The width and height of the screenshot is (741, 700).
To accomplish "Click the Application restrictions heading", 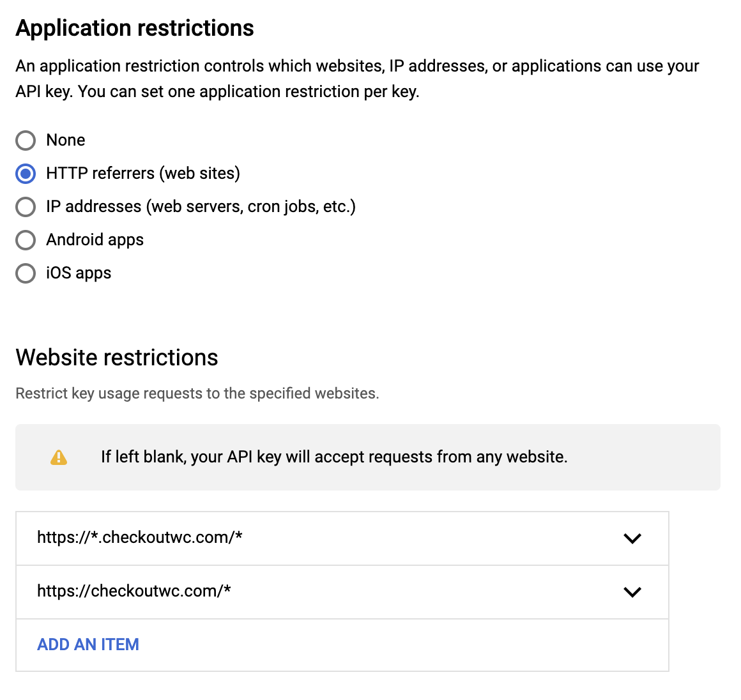I will [x=135, y=28].
